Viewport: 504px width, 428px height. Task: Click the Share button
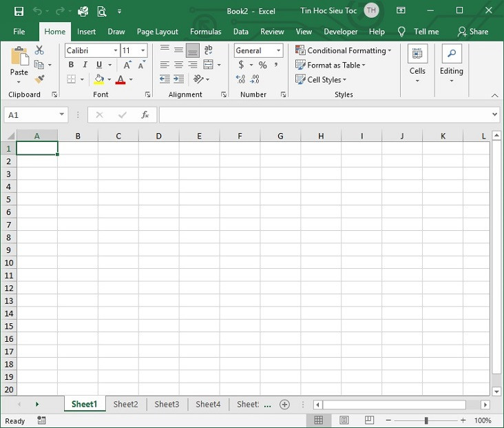(x=473, y=32)
